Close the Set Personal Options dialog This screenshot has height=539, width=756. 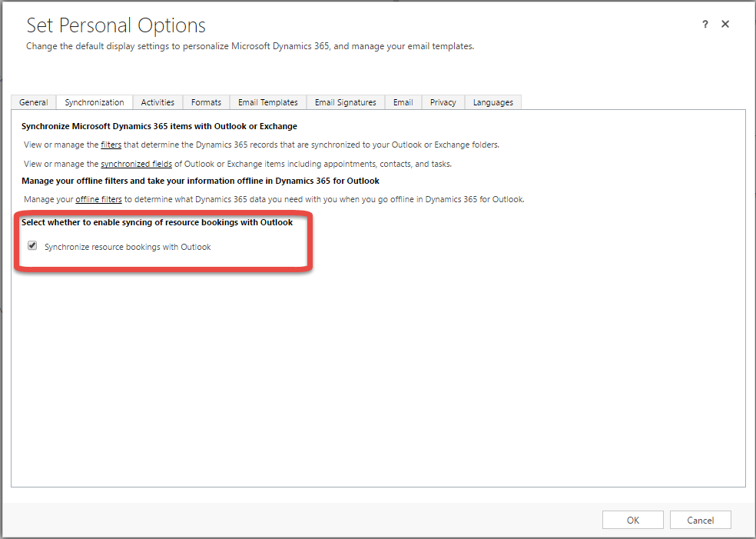point(725,24)
